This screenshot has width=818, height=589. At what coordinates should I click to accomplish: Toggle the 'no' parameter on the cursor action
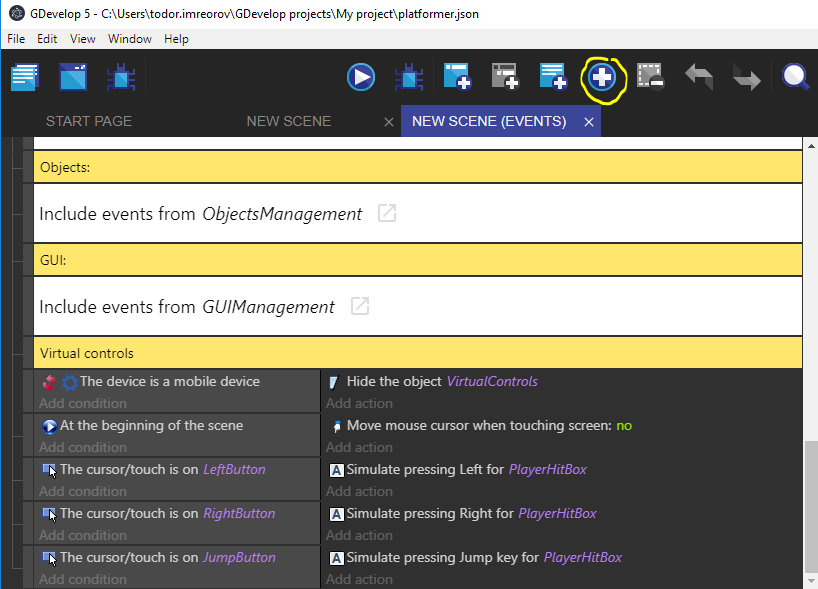tap(624, 425)
